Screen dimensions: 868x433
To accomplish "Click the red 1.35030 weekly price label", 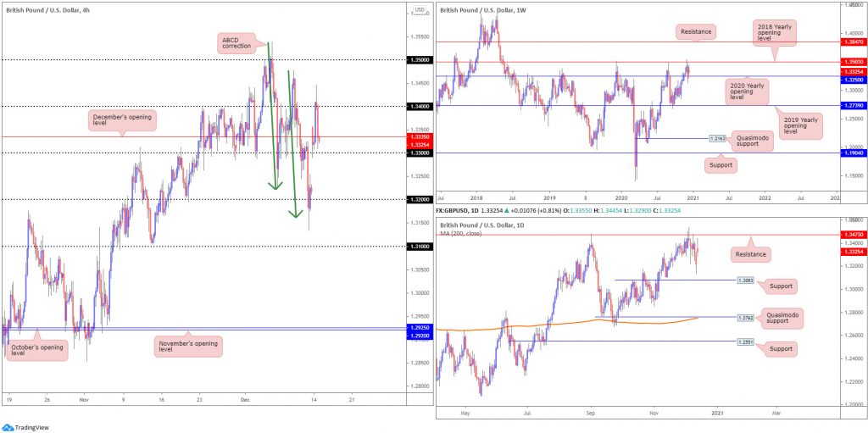I will pos(854,62).
